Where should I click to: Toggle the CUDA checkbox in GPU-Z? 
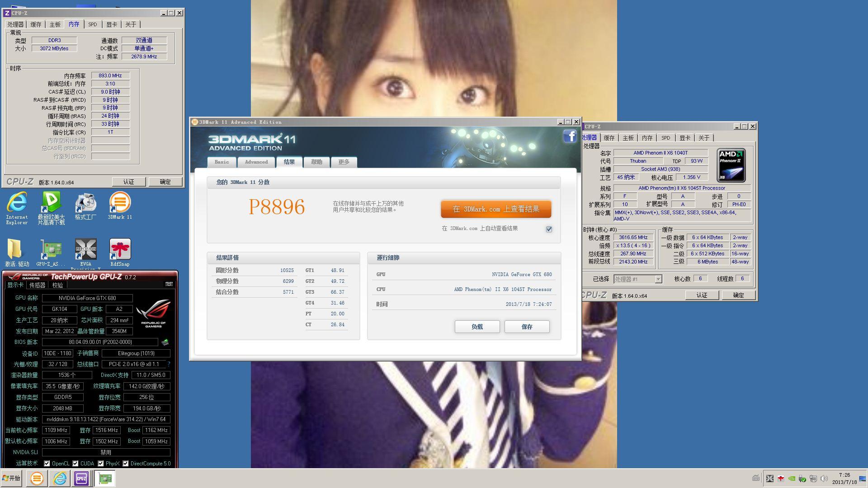[75, 463]
